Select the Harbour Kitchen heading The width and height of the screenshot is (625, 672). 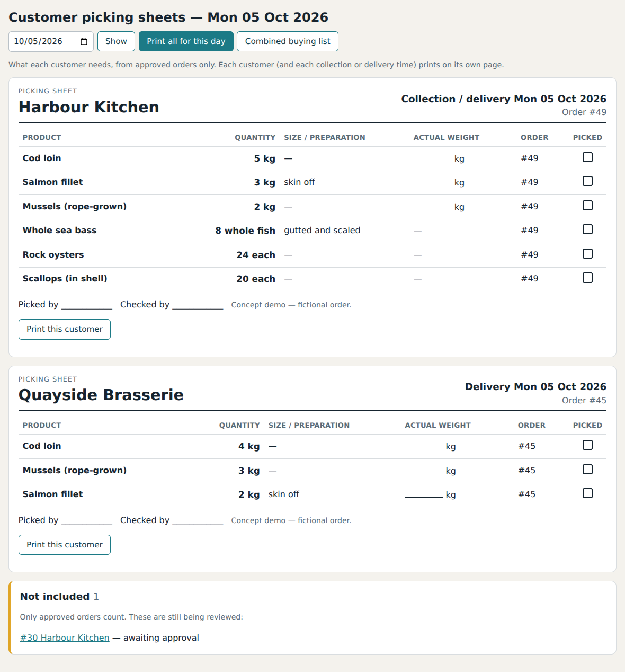[x=89, y=107]
